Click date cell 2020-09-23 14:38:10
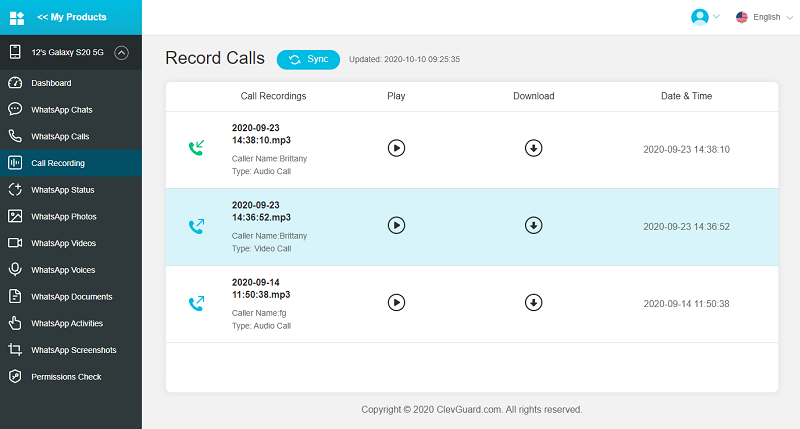Image resolution: width=800 pixels, height=429 pixels. (686, 149)
